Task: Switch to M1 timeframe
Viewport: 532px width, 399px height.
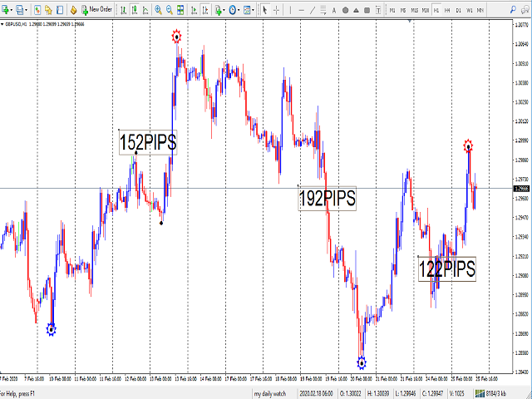Action: coord(392,10)
